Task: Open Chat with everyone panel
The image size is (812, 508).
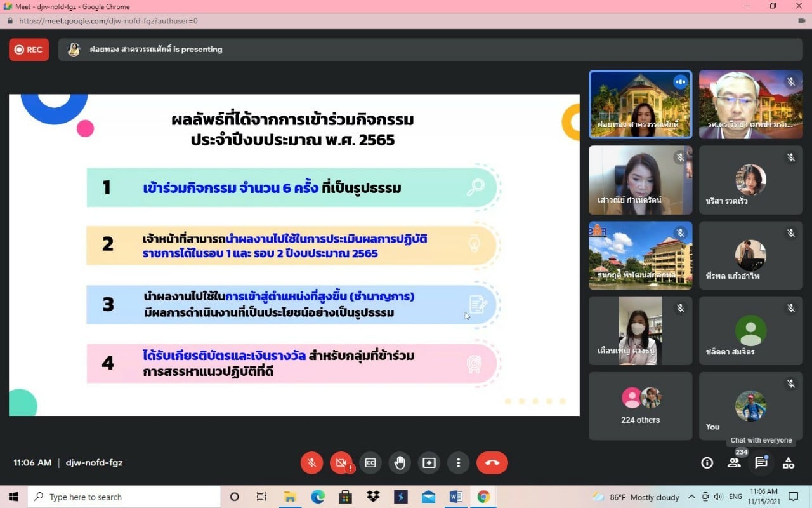Action: 761,463
